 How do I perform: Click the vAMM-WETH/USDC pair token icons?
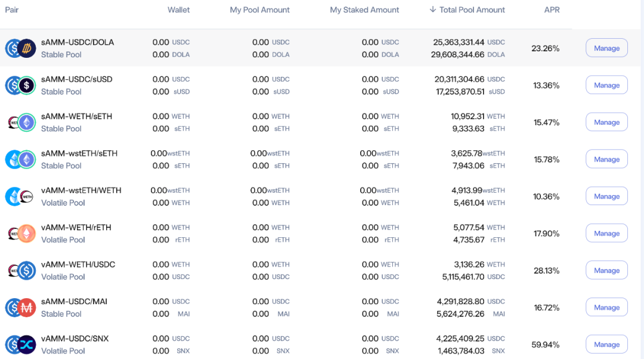[x=21, y=270]
